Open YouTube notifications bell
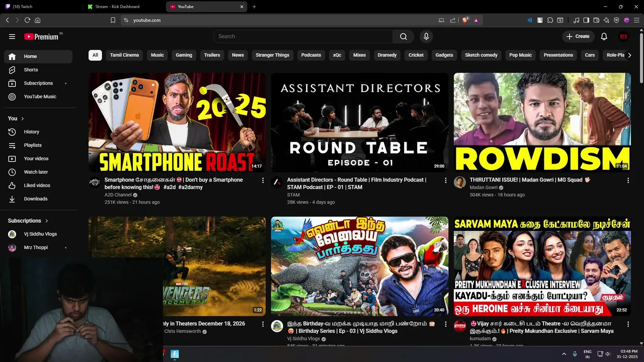This screenshot has width=644, height=362. tap(604, 36)
